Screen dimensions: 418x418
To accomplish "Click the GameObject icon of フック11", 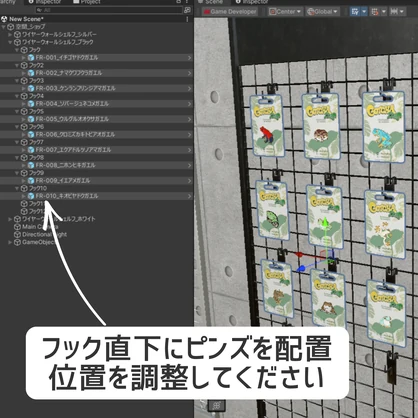I will click(24, 204).
